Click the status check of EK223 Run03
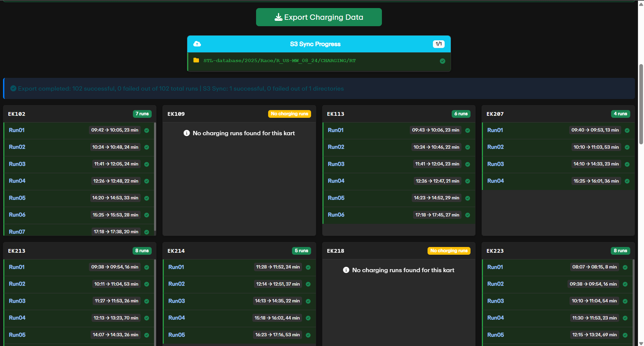This screenshot has width=644, height=346. coord(625,301)
